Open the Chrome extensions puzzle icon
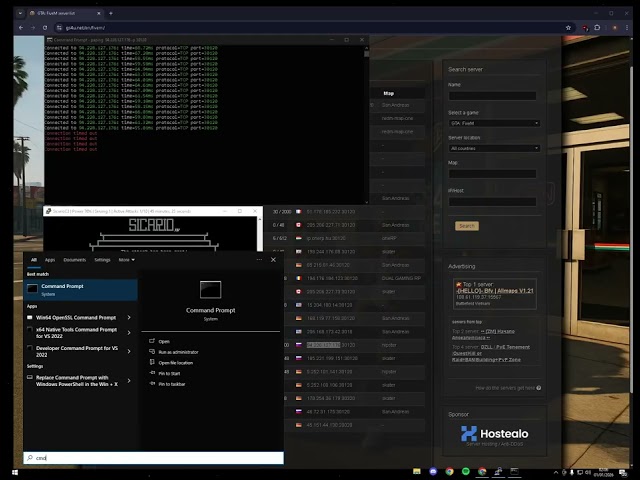The width and height of the screenshot is (640, 480). (x=597, y=28)
